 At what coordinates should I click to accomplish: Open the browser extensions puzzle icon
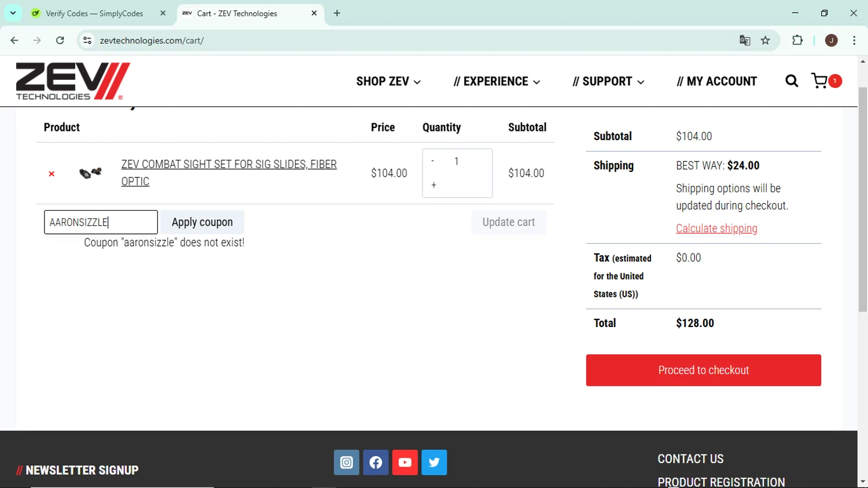click(797, 41)
